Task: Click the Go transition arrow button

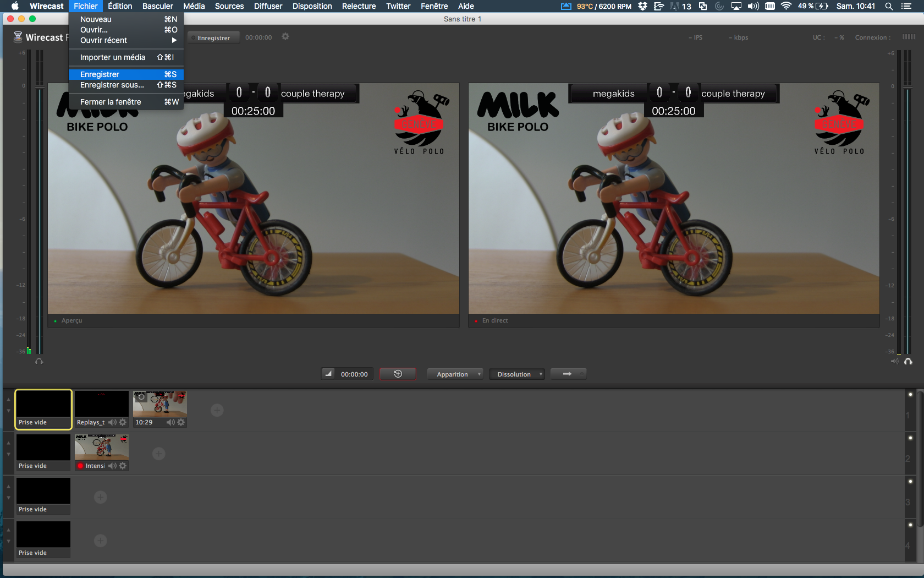Action: (x=568, y=374)
